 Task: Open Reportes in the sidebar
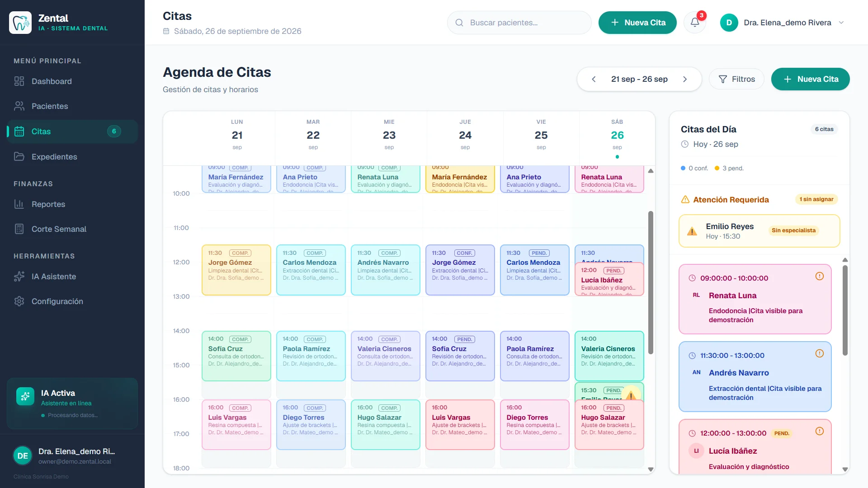[x=72, y=204]
